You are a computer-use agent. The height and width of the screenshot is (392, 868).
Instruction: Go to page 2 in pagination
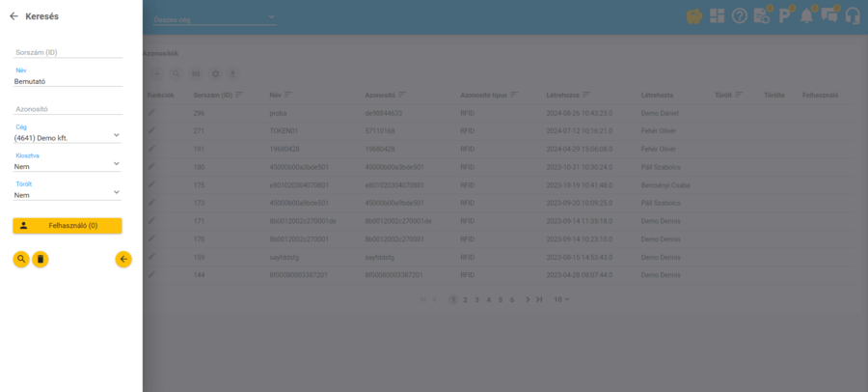pyautogui.click(x=465, y=299)
